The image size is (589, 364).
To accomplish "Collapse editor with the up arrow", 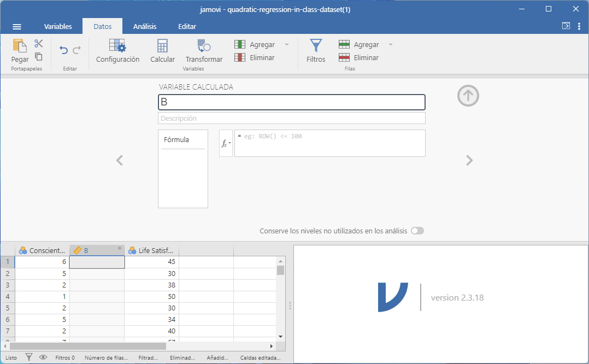I will [x=468, y=96].
